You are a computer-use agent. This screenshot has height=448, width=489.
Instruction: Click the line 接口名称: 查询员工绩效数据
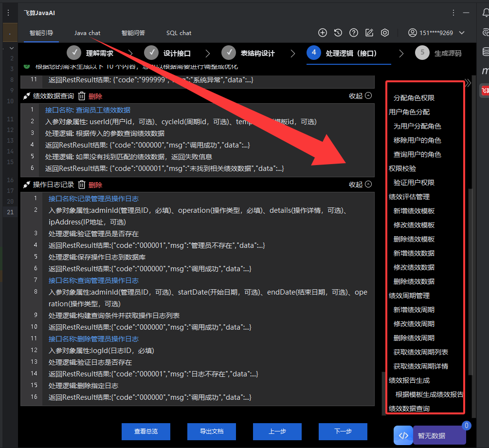tap(88, 110)
